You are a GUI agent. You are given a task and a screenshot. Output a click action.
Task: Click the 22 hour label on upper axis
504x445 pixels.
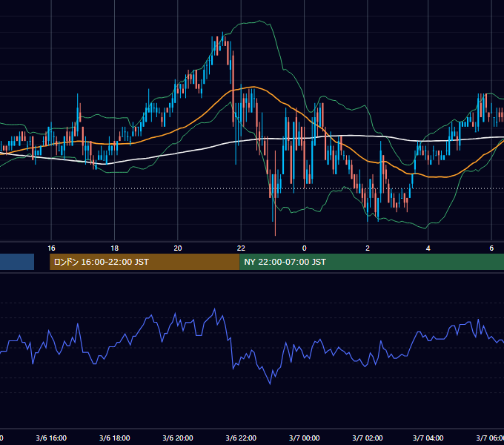click(241, 248)
